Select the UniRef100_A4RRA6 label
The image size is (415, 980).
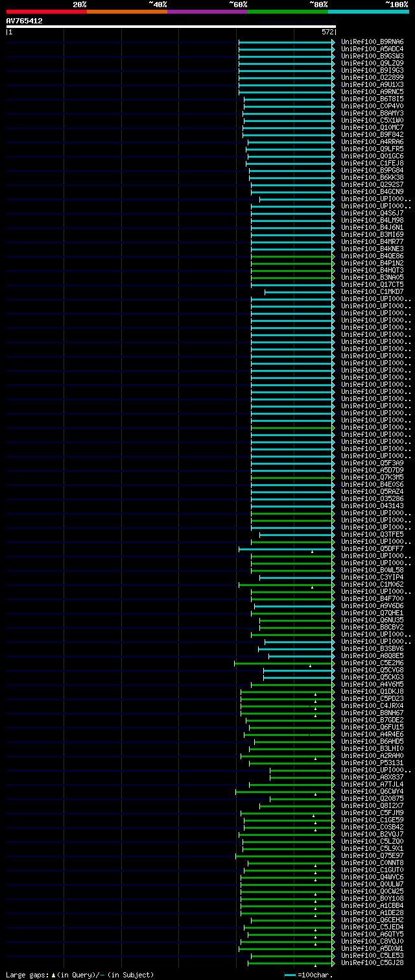[x=372, y=142]
